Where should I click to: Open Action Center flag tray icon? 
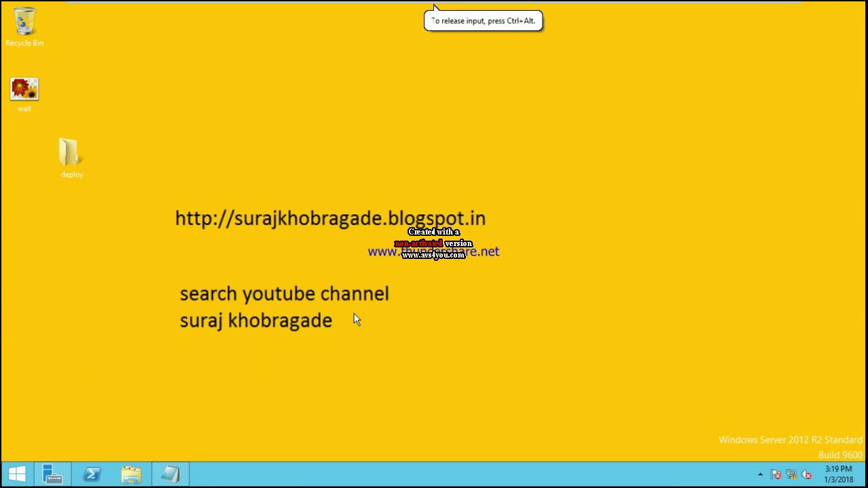click(x=776, y=474)
